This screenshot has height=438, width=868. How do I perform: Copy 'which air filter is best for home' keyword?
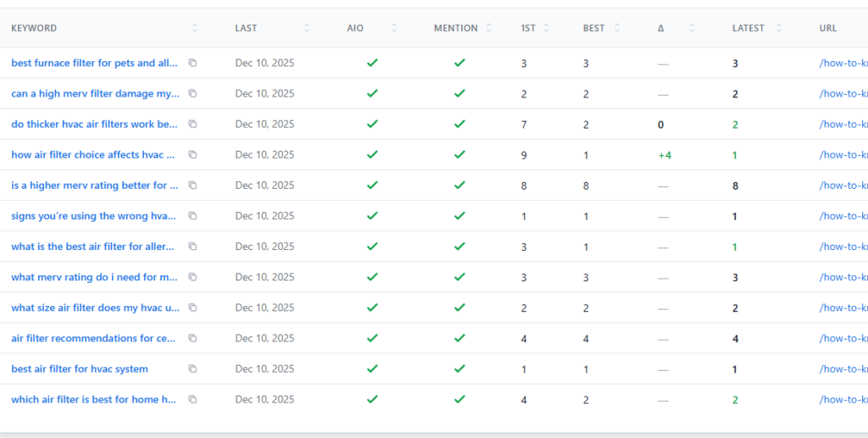click(x=192, y=399)
